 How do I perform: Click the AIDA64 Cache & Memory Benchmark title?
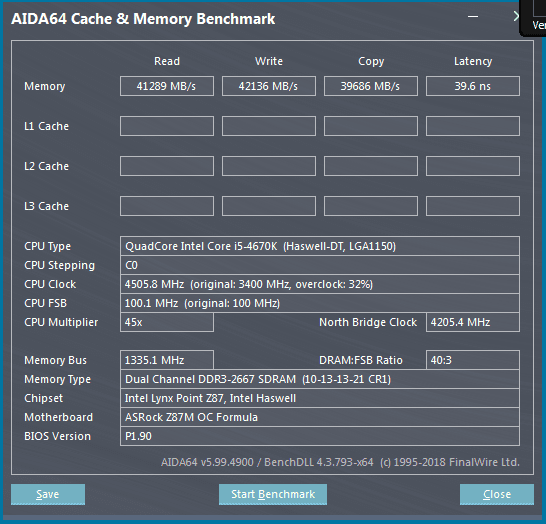143,19
